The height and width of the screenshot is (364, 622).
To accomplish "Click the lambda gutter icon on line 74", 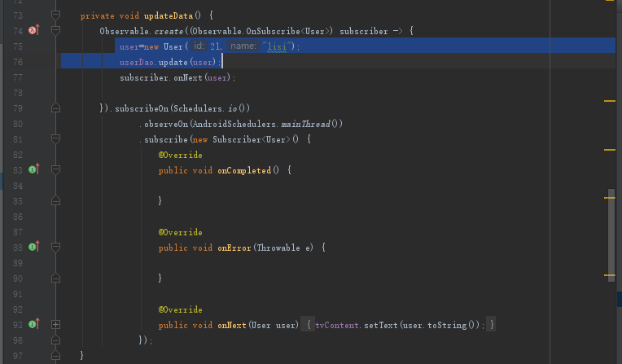I will [34, 30].
